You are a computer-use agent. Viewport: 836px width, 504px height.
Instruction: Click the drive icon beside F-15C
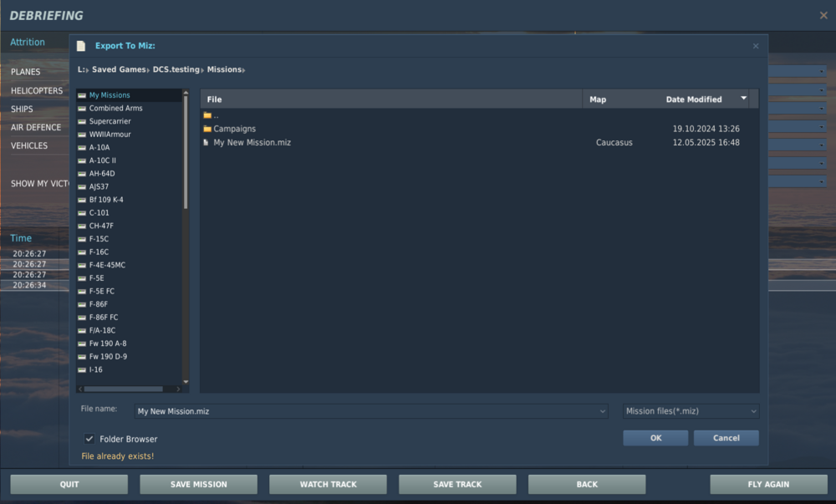(82, 239)
